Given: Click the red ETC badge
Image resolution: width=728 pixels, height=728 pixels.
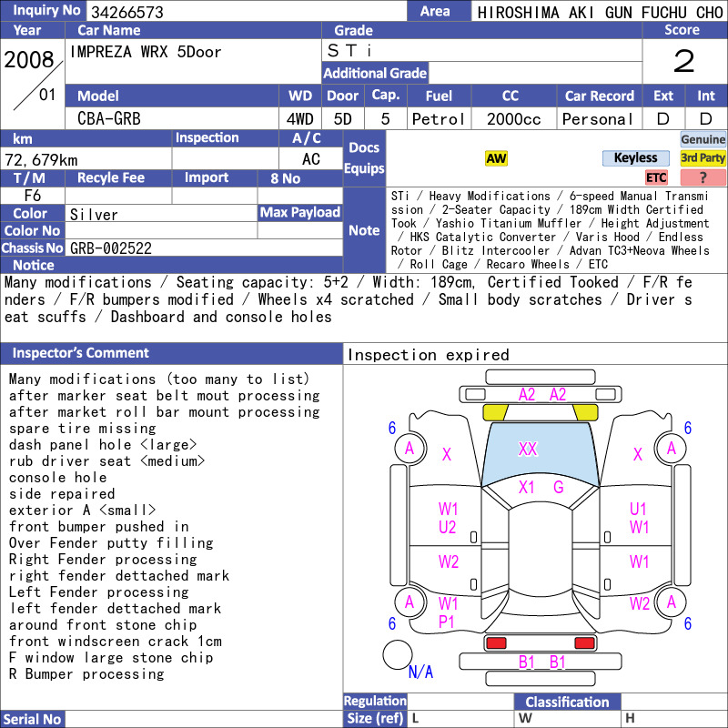Looking at the screenshot, I should [x=656, y=177].
